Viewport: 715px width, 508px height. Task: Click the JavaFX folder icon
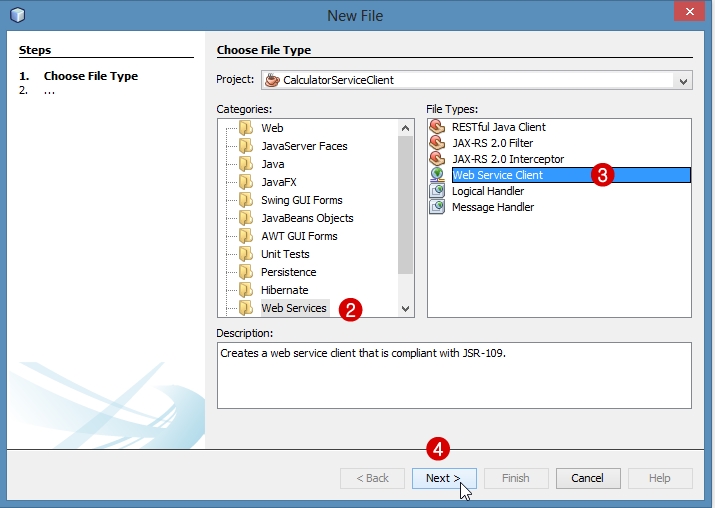click(x=246, y=182)
